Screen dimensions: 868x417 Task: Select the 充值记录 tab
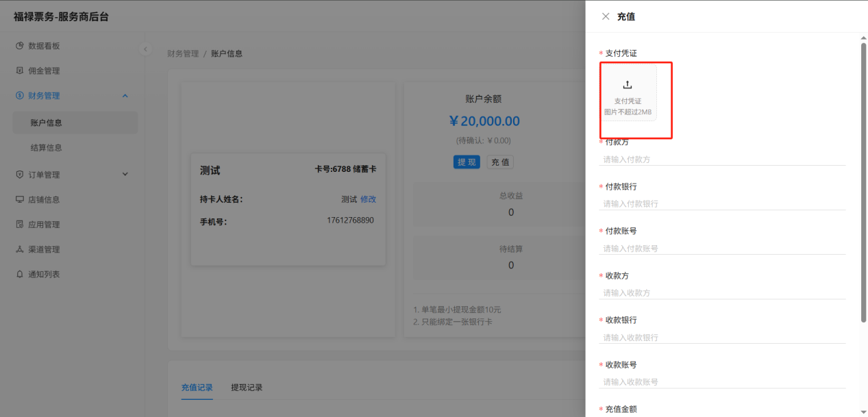pos(197,388)
